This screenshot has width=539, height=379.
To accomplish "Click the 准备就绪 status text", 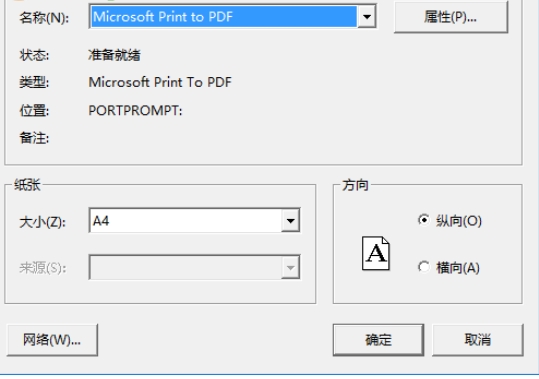I will (114, 55).
